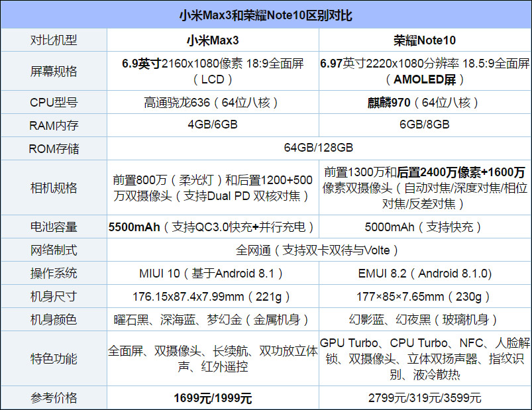Select the 电池容量 row label
Screen dimensions: 532x410
[54, 227]
